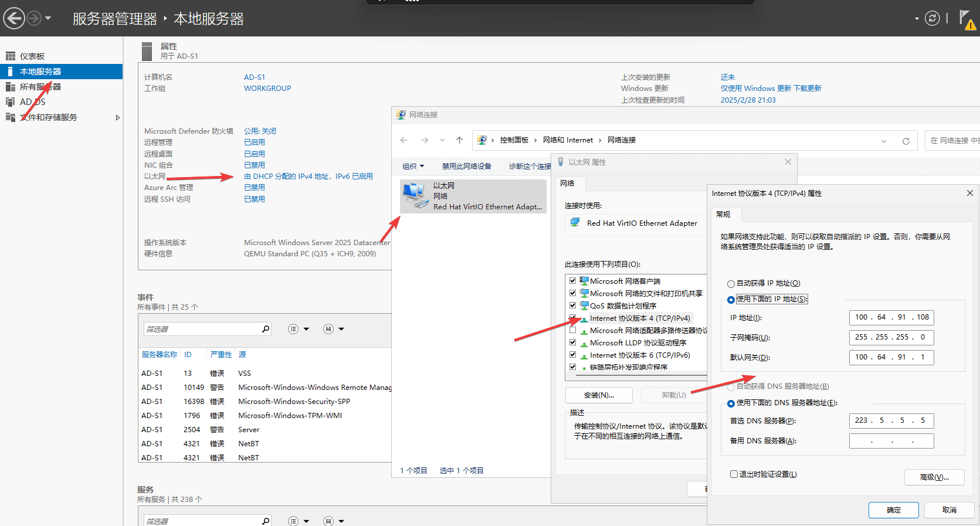
Task: Refresh the Network Connections address bar
Action: coord(906,141)
